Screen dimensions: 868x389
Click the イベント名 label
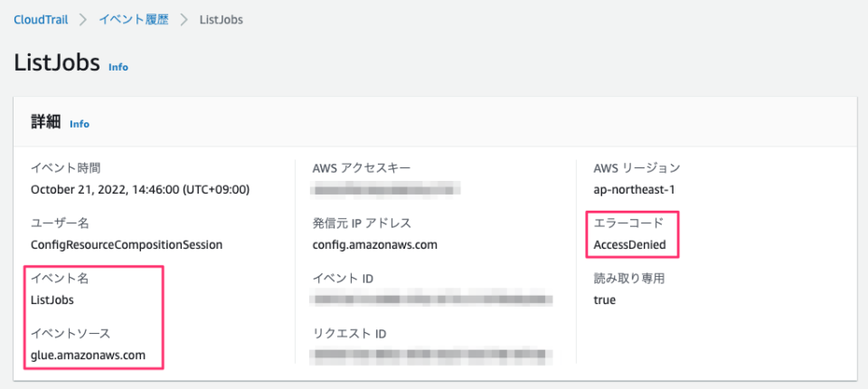coord(60,278)
